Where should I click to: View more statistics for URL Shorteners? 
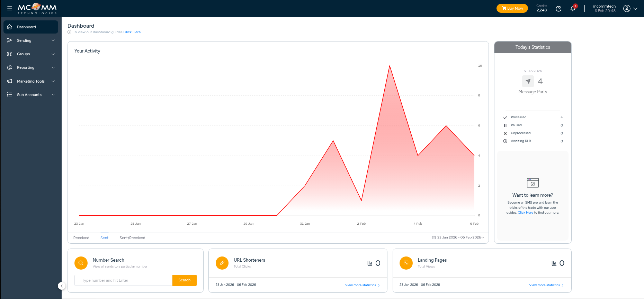(363, 285)
